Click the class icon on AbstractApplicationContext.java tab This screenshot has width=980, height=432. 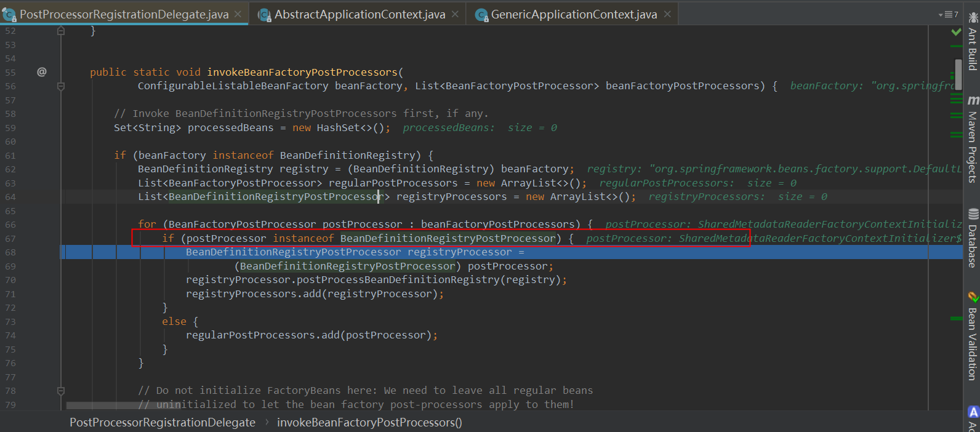click(265, 15)
